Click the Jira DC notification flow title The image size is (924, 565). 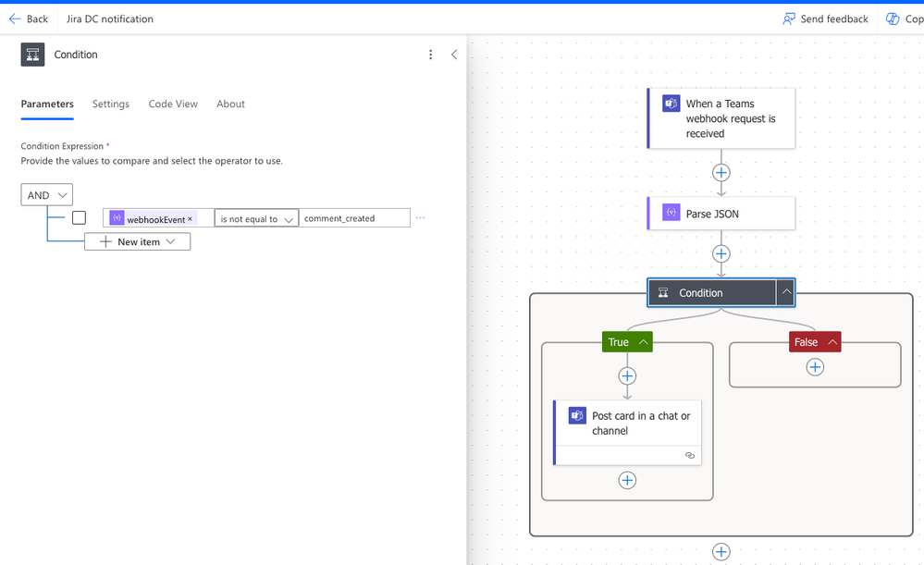[x=110, y=18]
